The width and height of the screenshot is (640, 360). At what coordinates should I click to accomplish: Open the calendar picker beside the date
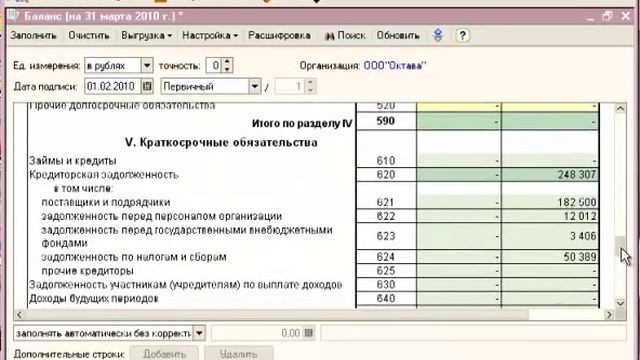point(147,87)
